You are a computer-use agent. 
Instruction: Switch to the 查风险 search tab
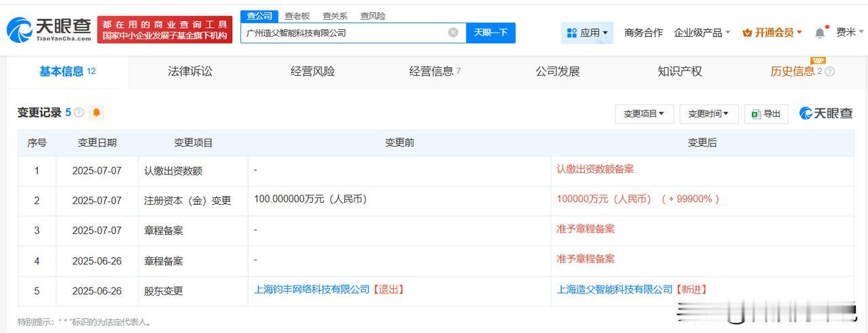(373, 16)
